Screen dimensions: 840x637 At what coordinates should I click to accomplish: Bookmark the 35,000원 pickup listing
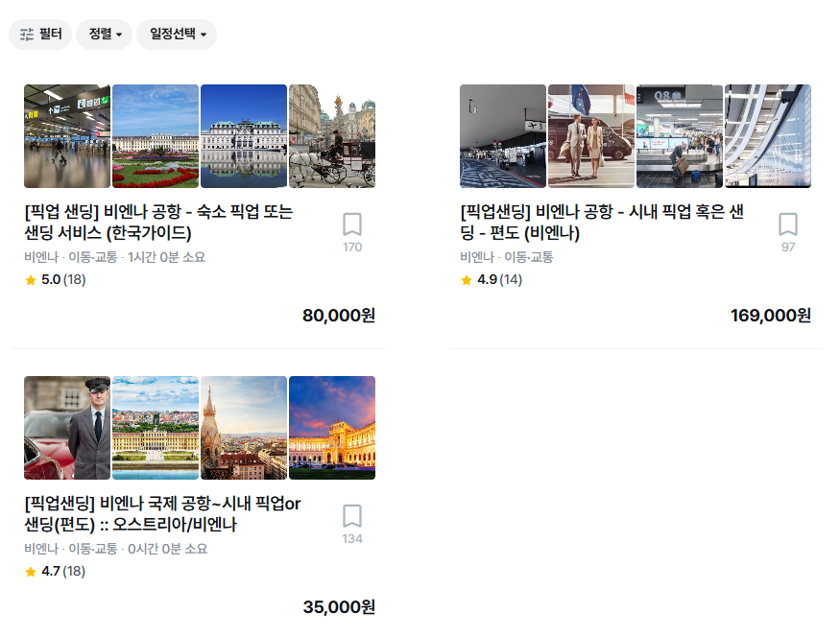[352, 516]
